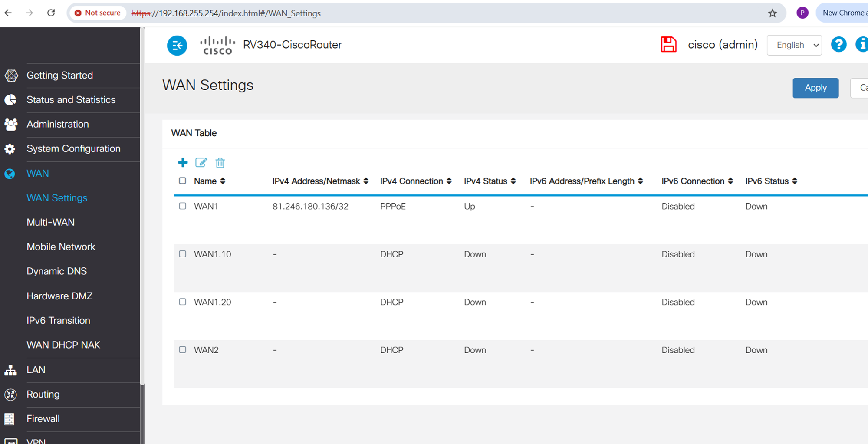
Task: Click the red save configuration floppy icon
Action: coord(668,45)
